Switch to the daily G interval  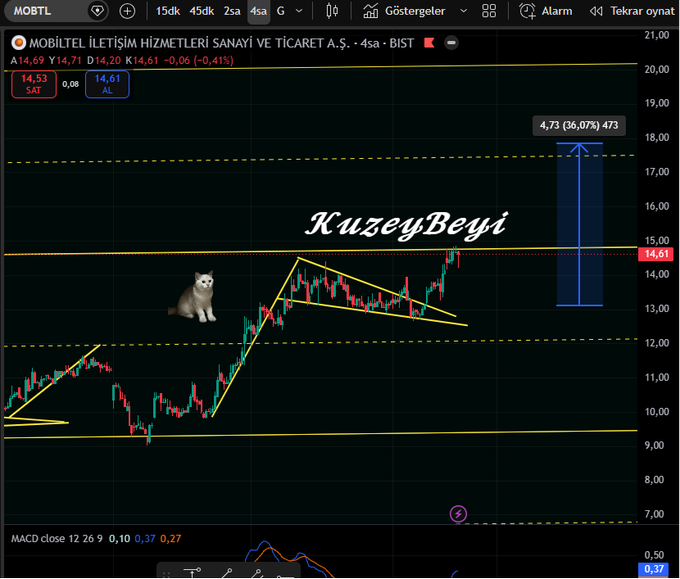[x=281, y=11]
